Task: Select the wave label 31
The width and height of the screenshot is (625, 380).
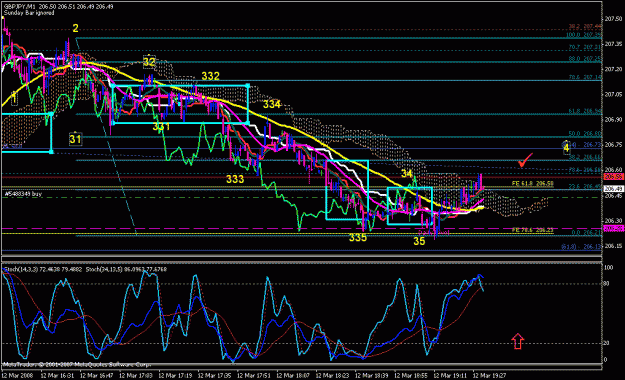Action: pos(75,139)
